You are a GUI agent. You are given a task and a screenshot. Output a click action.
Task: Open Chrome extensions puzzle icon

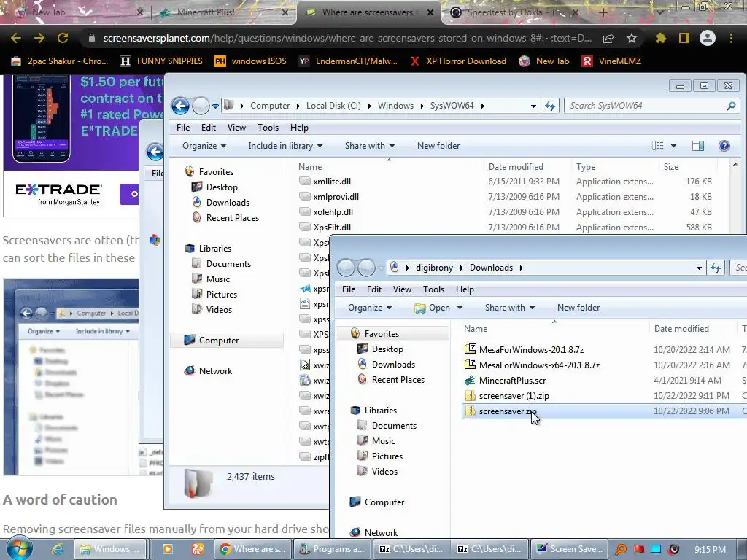coord(660,38)
